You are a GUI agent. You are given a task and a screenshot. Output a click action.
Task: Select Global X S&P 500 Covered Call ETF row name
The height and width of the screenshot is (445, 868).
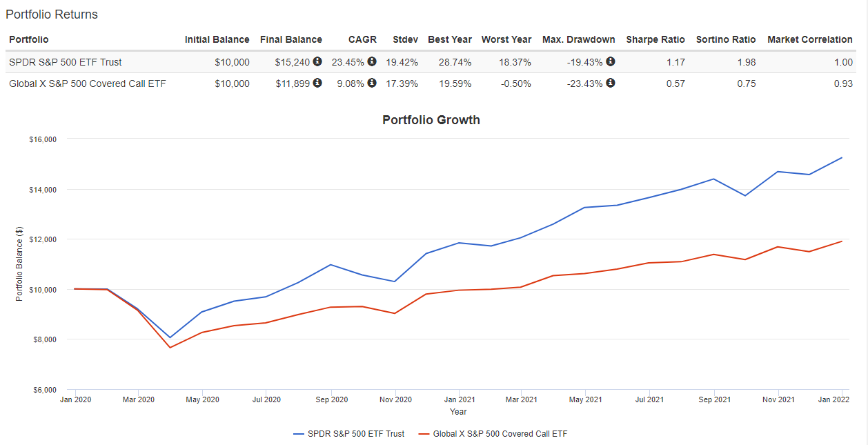click(x=87, y=83)
